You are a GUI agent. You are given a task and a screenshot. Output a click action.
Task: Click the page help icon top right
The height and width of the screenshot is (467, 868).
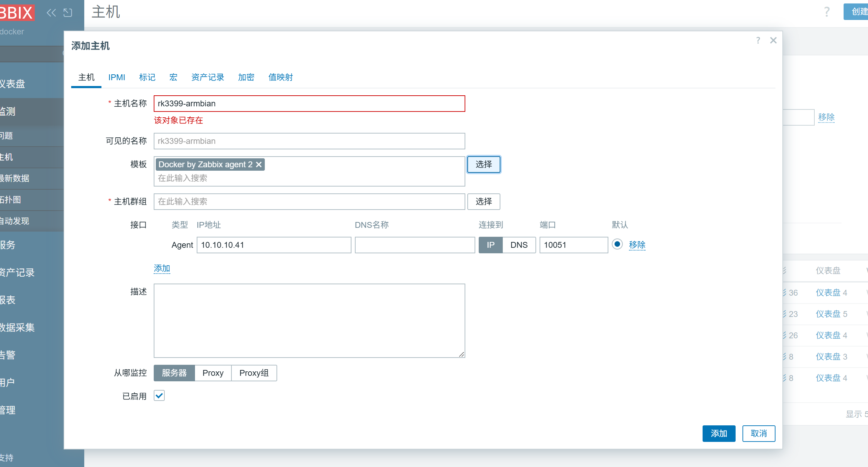pos(827,12)
